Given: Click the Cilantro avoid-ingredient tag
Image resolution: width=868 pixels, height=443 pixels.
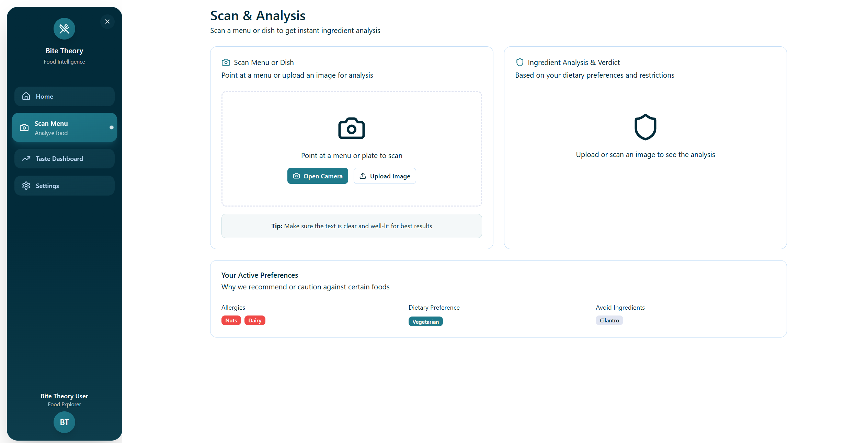Looking at the screenshot, I should coord(609,320).
